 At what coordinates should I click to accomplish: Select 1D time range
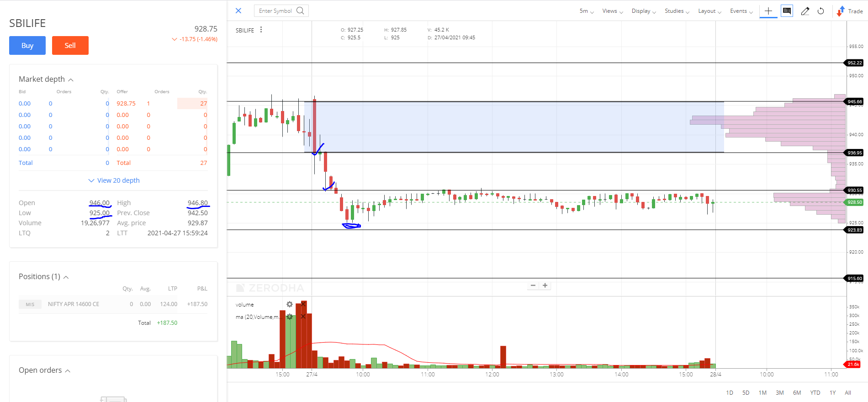point(730,393)
